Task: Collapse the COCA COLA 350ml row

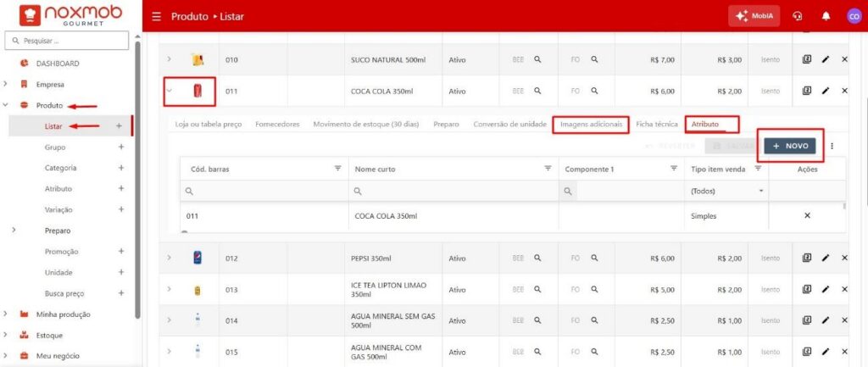Action: (x=170, y=91)
